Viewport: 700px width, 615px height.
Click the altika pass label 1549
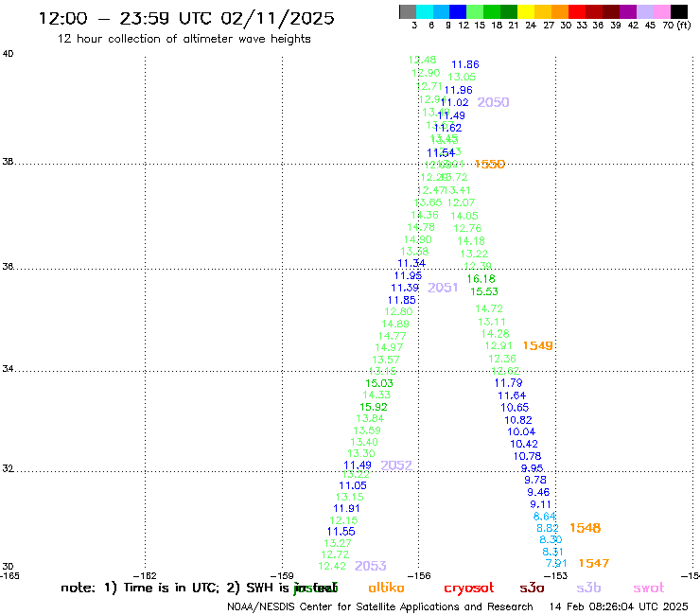(538, 345)
